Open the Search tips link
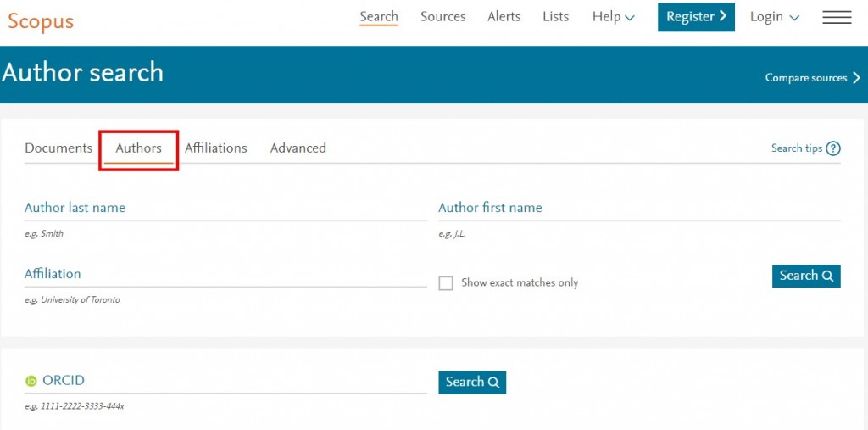The image size is (868, 430). (x=805, y=148)
